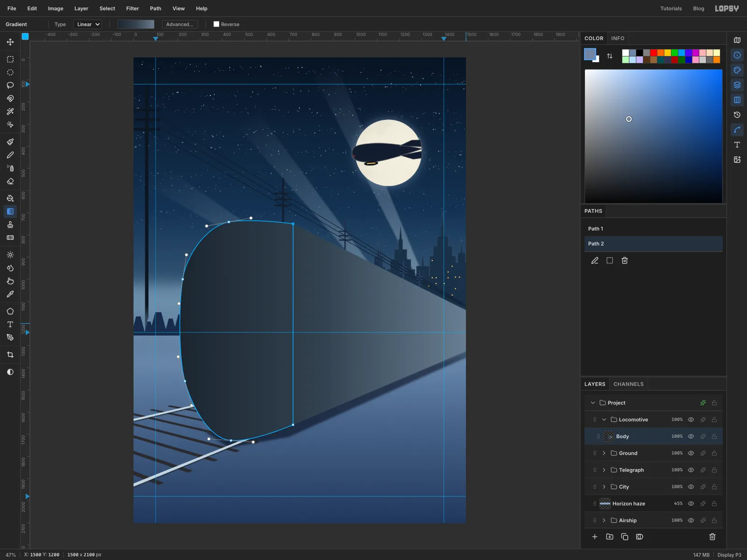Hide the Ground group
Image resolution: width=747 pixels, height=560 pixels.
[x=691, y=453]
